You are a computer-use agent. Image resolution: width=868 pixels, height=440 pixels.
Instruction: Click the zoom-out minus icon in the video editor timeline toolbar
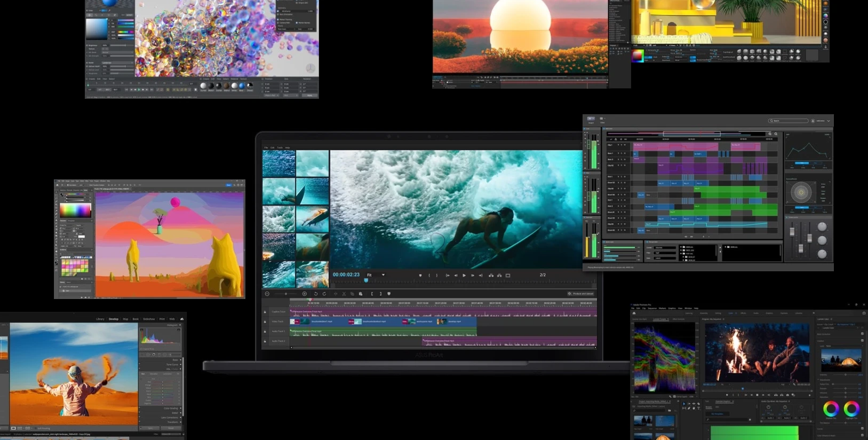click(267, 294)
